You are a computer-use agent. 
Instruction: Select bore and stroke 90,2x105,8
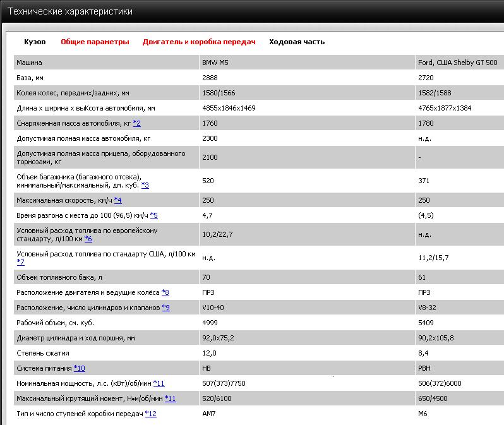[x=436, y=338]
